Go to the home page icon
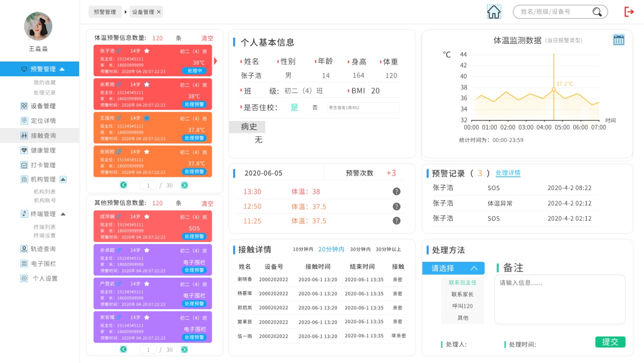Screen dimensions: 644x363 [x=494, y=12]
